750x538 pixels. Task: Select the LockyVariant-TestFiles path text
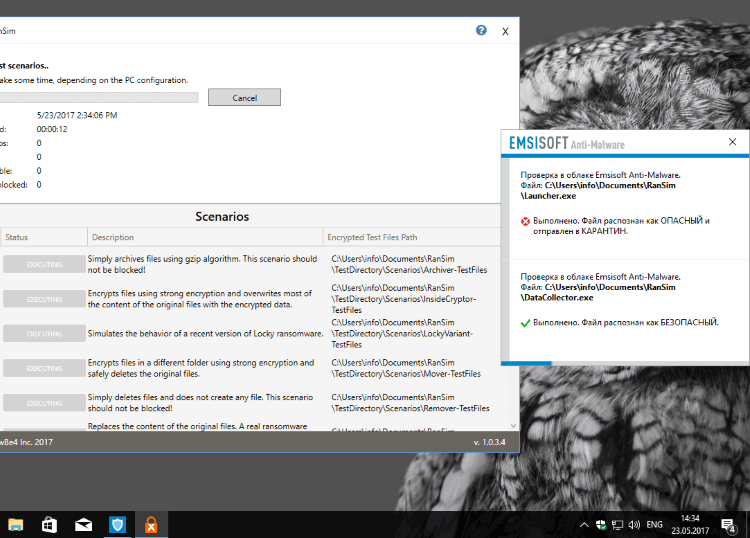[402, 333]
